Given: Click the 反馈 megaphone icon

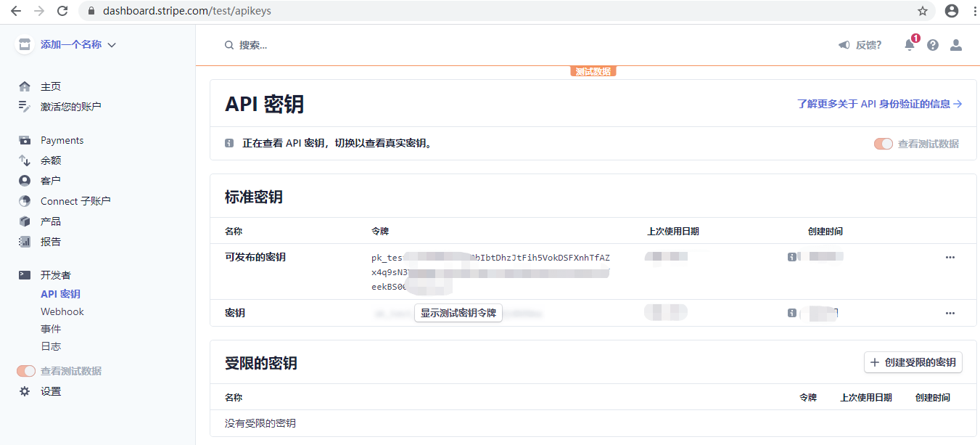Looking at the screenshot, I should 844,45.
